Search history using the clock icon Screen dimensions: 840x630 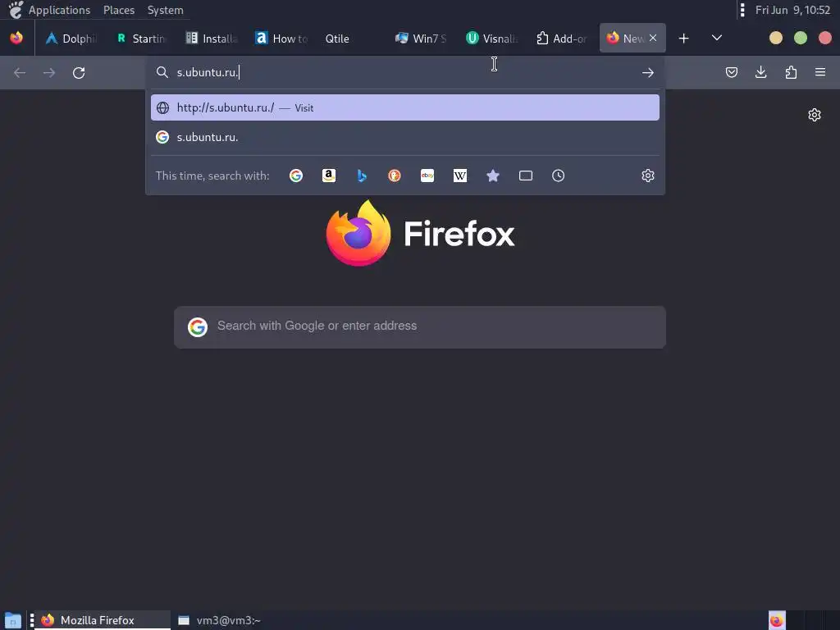pos(558,176)
